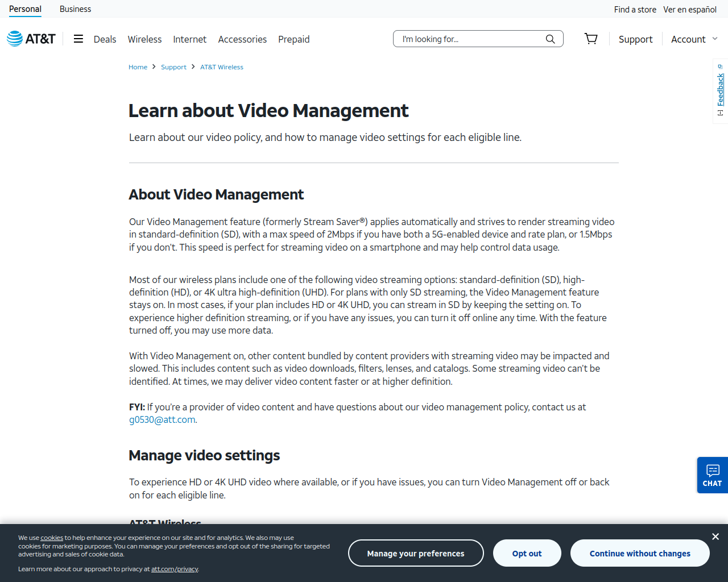This screenshot has height=582, width=728.
Task: Open the Internet menu
Action: (189, 39)
